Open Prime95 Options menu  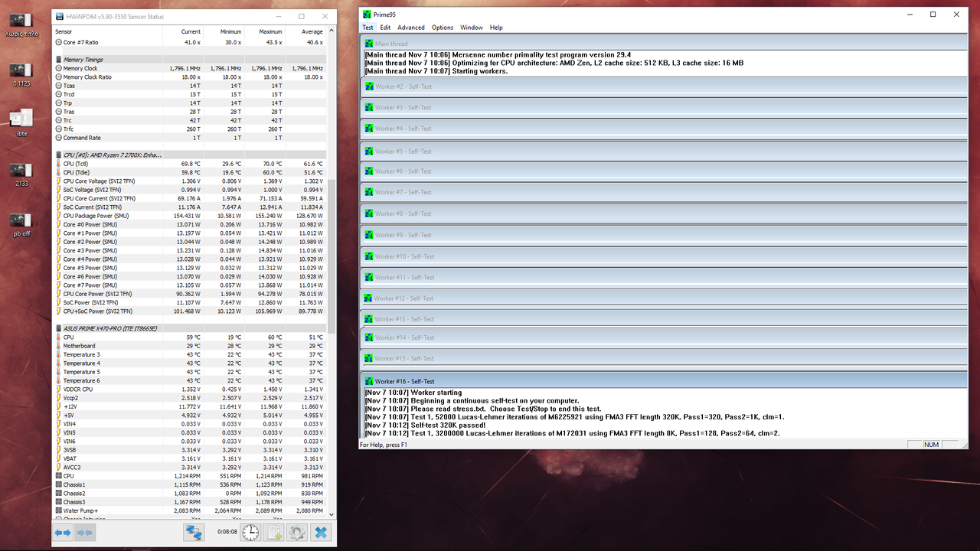click(443, 28)
